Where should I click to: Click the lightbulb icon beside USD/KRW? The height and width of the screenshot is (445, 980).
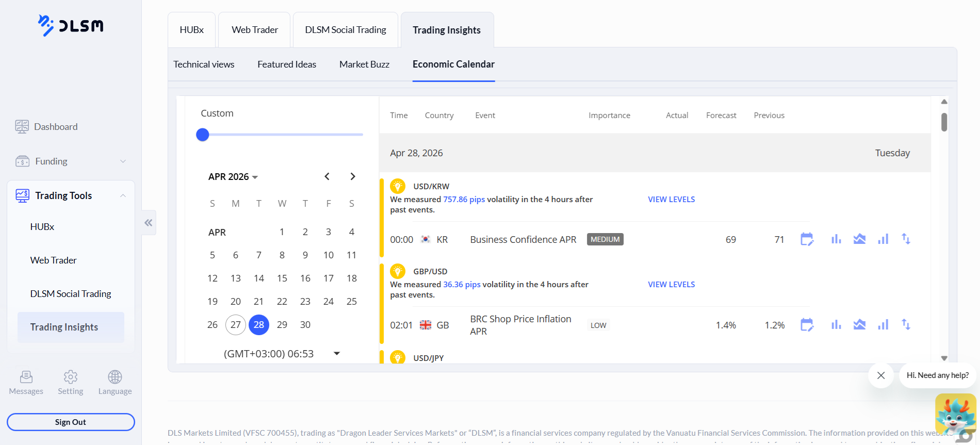tap(398, 186)
